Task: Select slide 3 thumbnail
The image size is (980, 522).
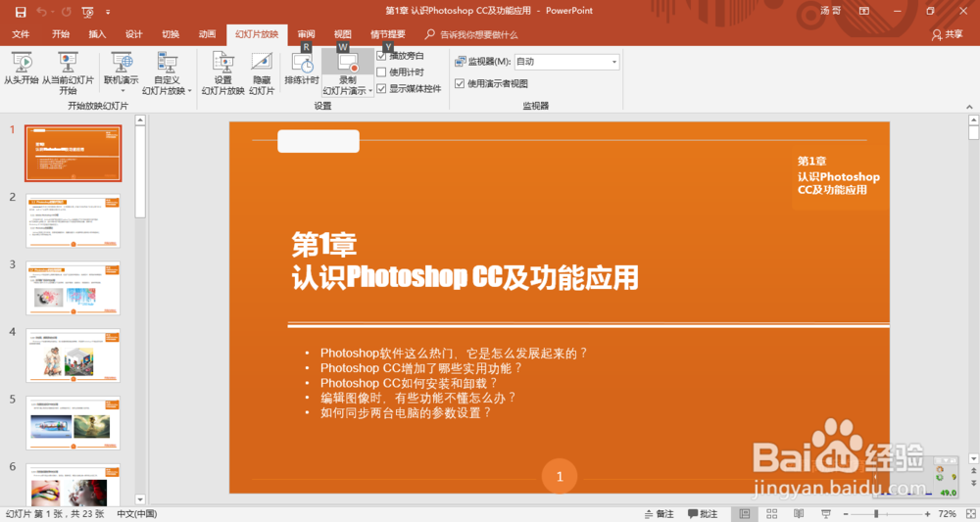Action: (73, 289)
